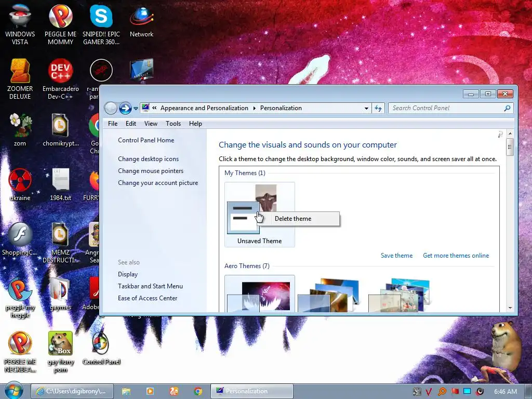Screen dimensions: 532x399
Task: Select the third Aero theme with cartoon characters
Action: (x=399, y=295)
